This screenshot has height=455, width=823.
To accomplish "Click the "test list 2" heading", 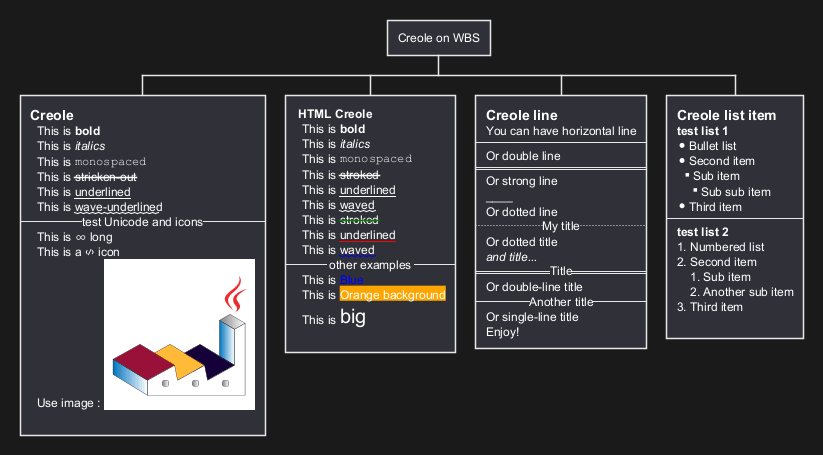I will (x=704, y=232).
